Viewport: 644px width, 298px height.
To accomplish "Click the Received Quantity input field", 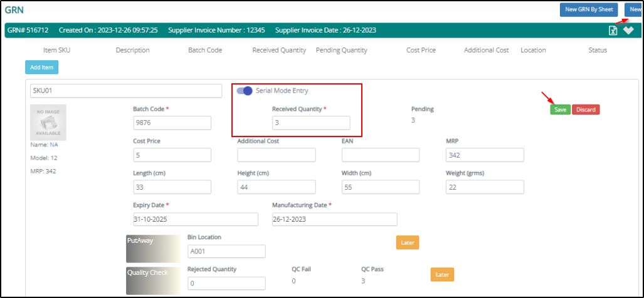I will click(x=310, y=123).
